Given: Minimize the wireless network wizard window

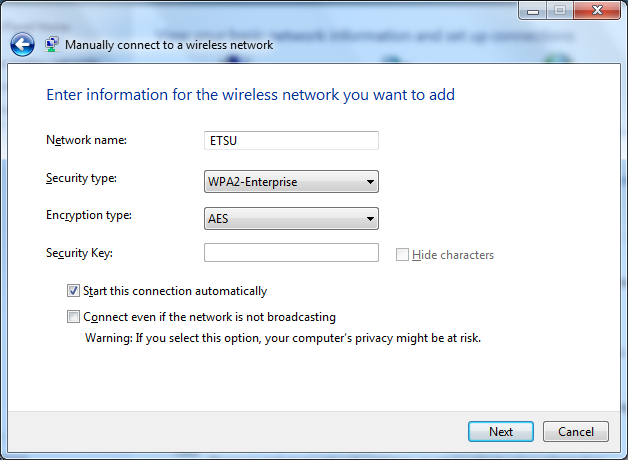Looking at the screenshot, I should point(531,10).
